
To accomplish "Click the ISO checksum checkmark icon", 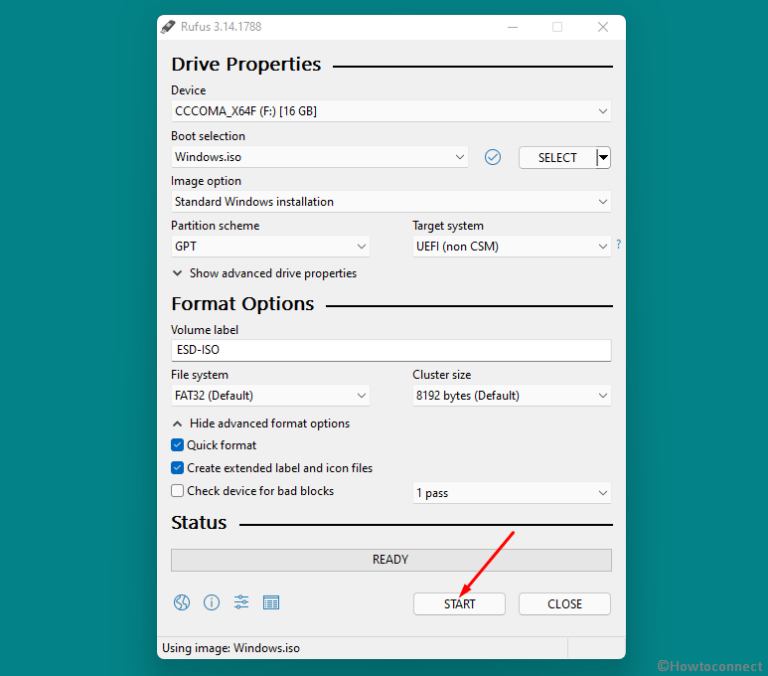I will (x=493, y=157).
